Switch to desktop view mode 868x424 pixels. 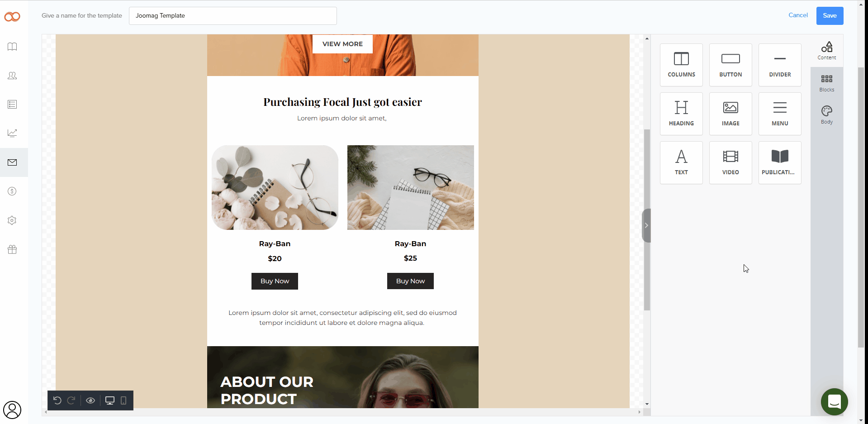point(110,400)
